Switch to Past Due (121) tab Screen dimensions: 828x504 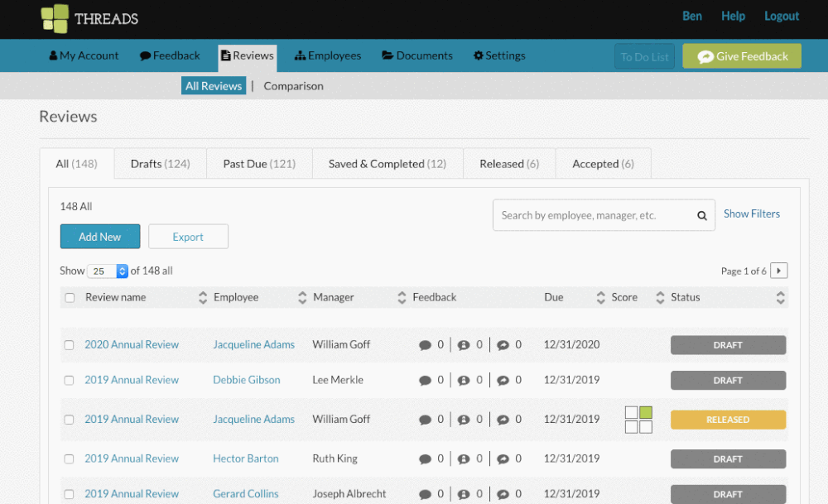point(259,164)
